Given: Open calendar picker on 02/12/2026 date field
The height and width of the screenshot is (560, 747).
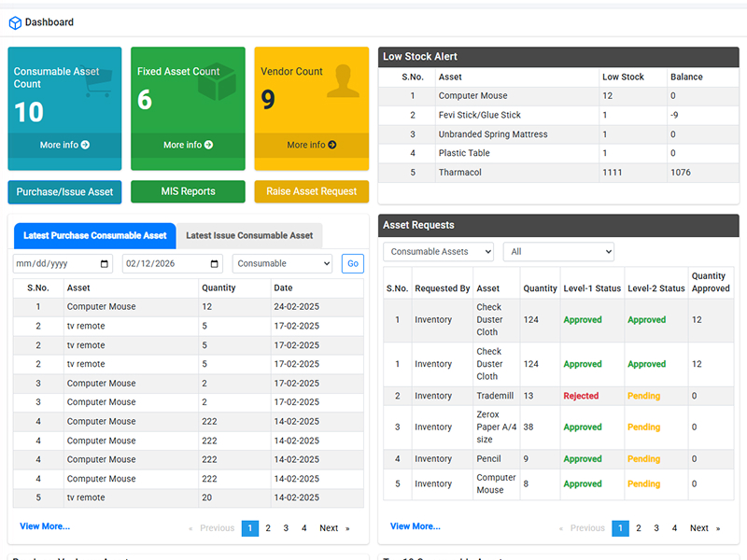Looking at the screenshot, I should point(215,264).
